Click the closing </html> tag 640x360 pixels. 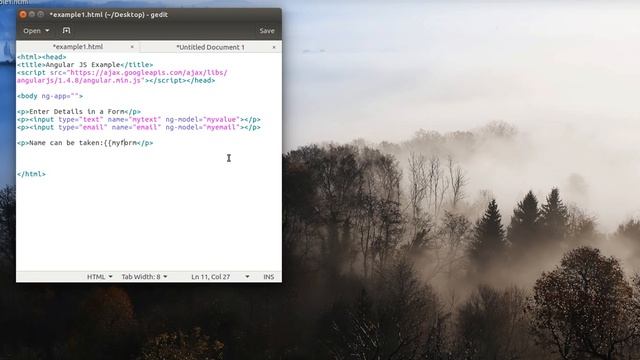(31, 174)
